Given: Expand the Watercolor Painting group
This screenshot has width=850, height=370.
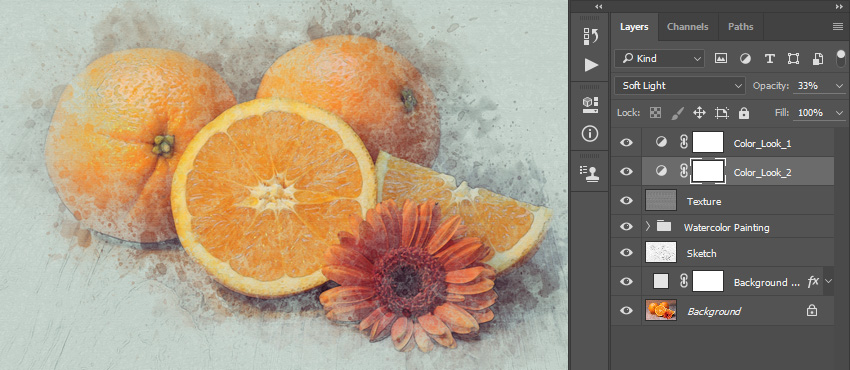Looking at the screenshot, I should (x=647, y=226).
